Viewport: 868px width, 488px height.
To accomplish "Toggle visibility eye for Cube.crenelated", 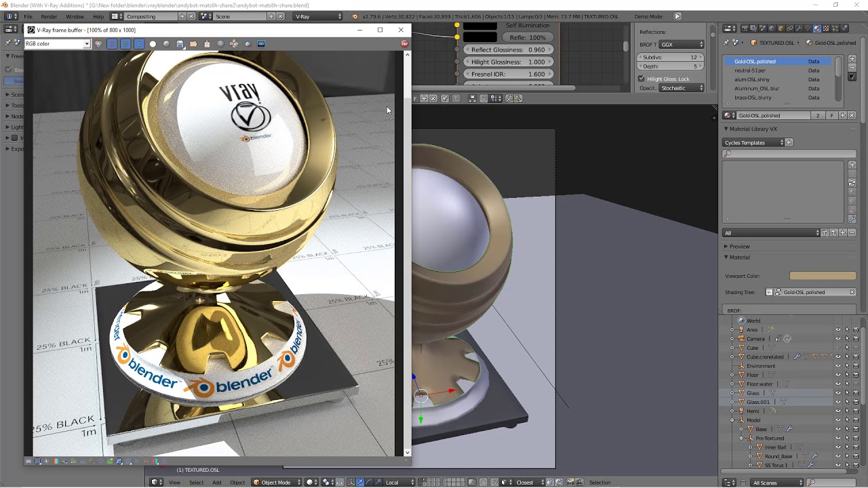I will [837, 357].
